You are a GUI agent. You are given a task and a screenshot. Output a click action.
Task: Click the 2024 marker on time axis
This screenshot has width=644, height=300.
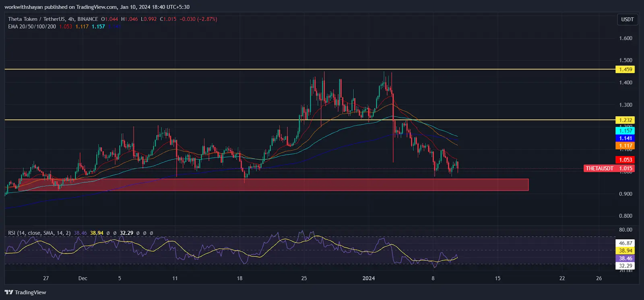pyautogui.click(x=368, y=278)
